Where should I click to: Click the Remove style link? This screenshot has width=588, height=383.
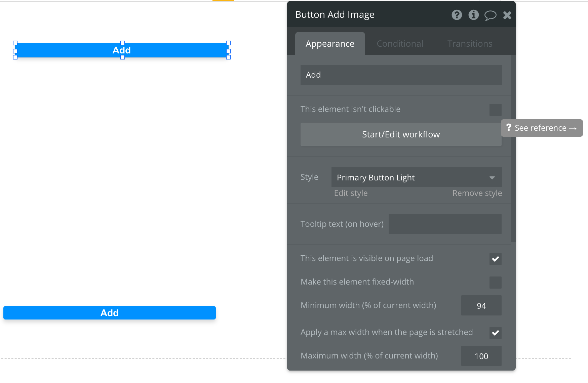click(477, 193)
